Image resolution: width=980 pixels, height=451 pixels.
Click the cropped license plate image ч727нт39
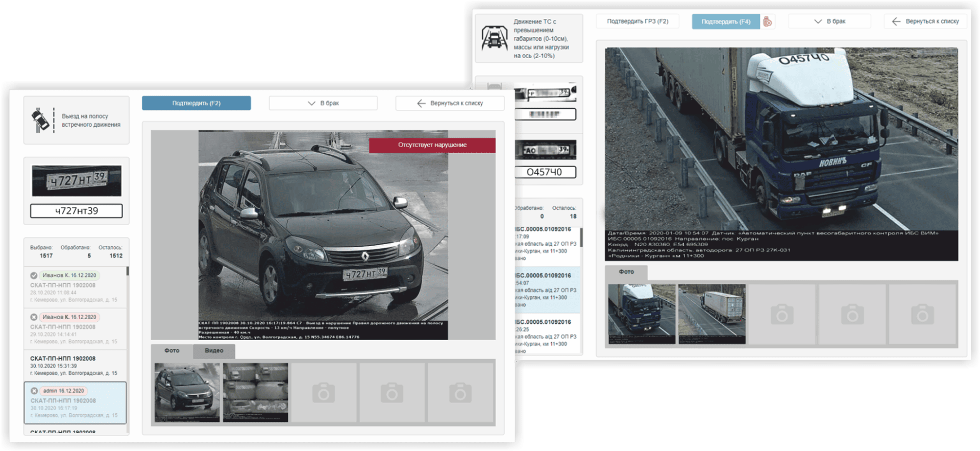tap(77, 181)
